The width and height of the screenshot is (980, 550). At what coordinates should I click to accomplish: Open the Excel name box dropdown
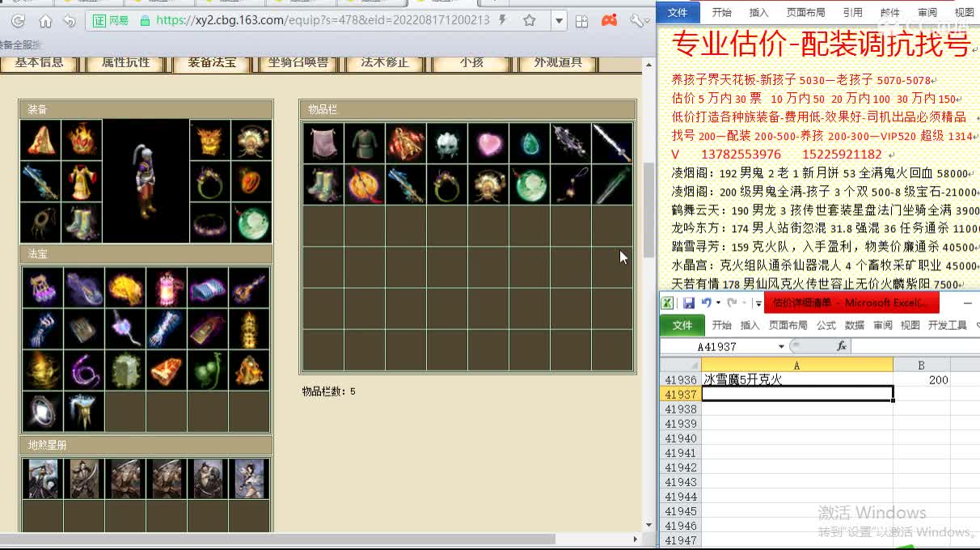781,346
